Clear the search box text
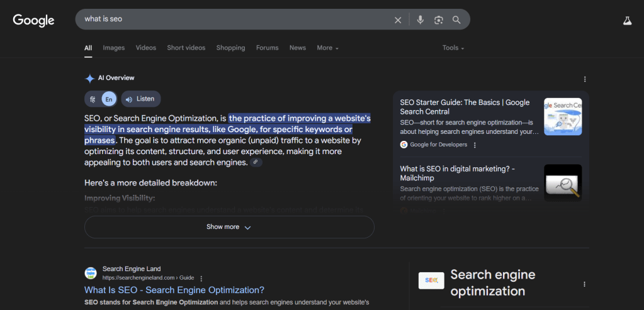Viewport: 644px width, 310px height. tap(398, 19)
